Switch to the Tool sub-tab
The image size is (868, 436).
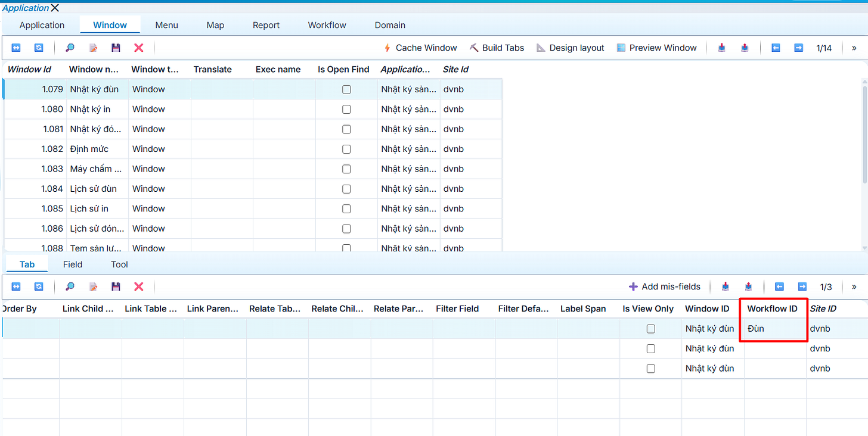tap(119, 264)
